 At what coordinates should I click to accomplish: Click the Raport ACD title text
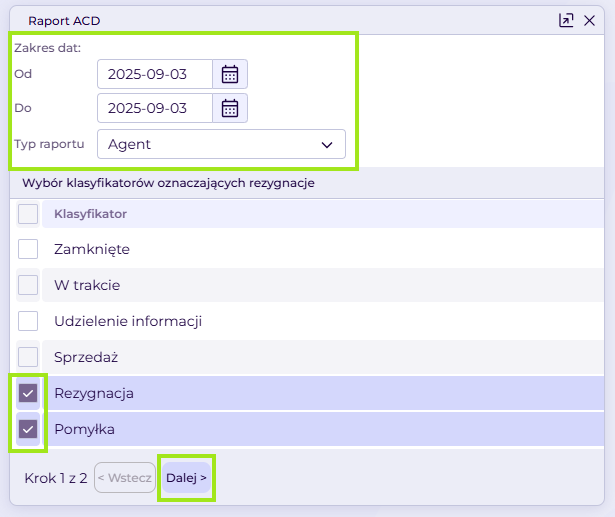(64, 21)
